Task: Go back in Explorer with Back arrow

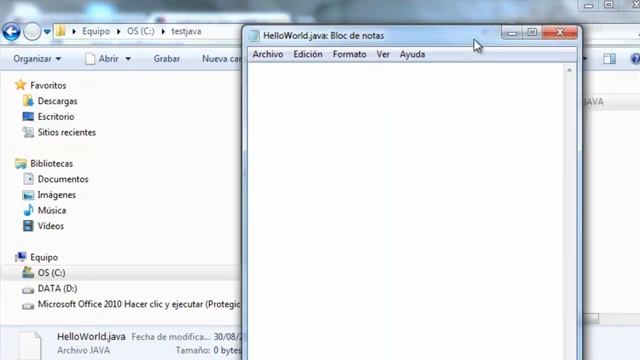Action: pos(11,31)
